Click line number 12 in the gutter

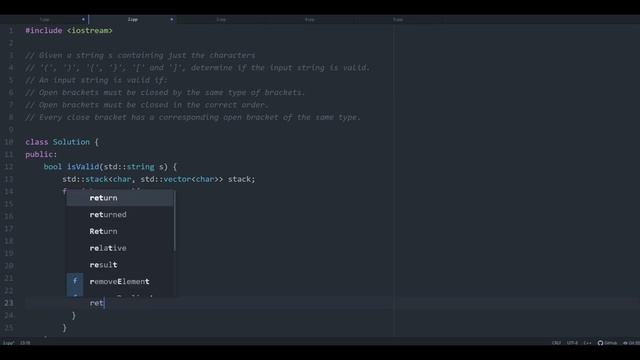point(9,167)
